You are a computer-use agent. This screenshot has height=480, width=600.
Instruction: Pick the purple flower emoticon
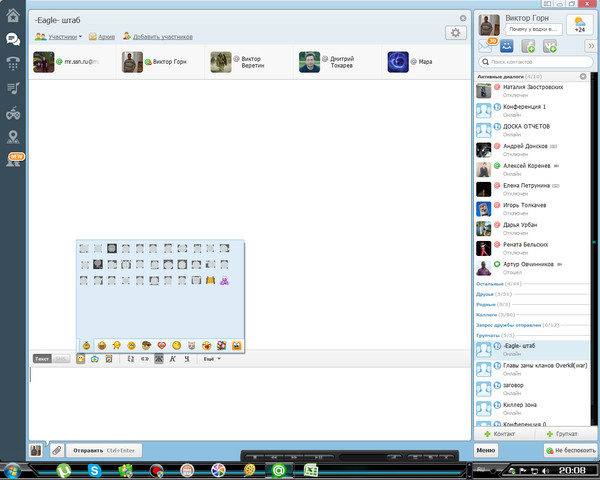[x=224, y=281]
